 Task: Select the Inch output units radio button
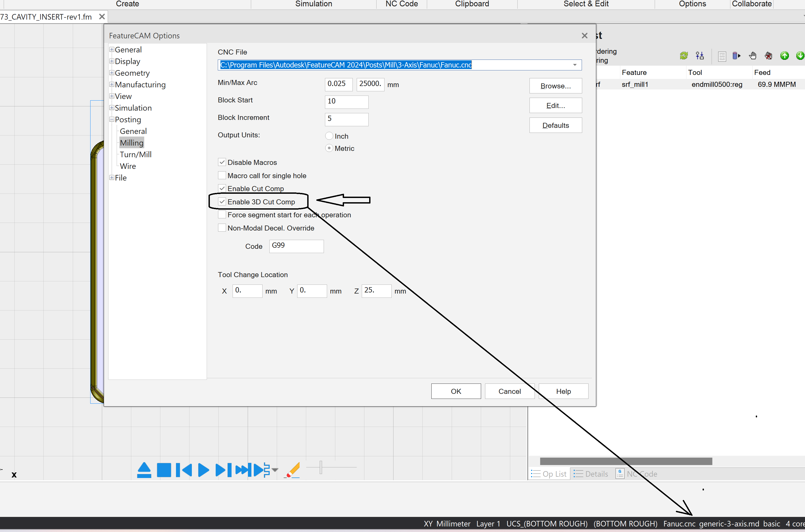pos(329,135)
